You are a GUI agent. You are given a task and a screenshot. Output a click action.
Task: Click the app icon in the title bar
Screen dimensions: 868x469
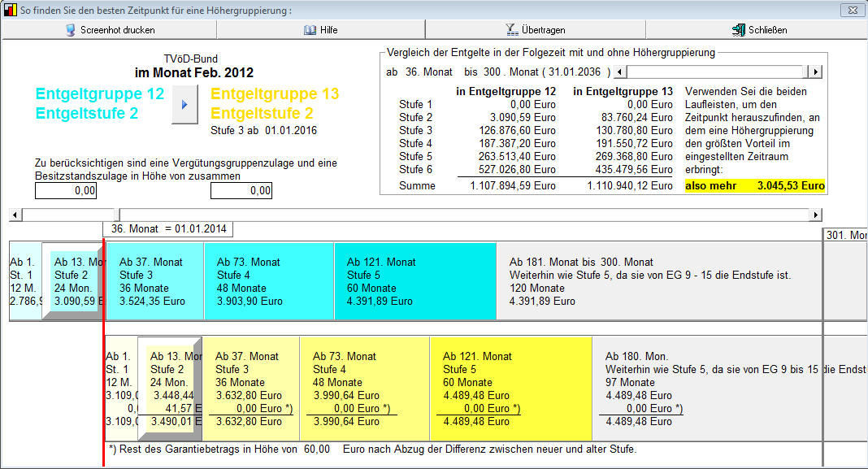pyautogui.click(x=10, y=10)
